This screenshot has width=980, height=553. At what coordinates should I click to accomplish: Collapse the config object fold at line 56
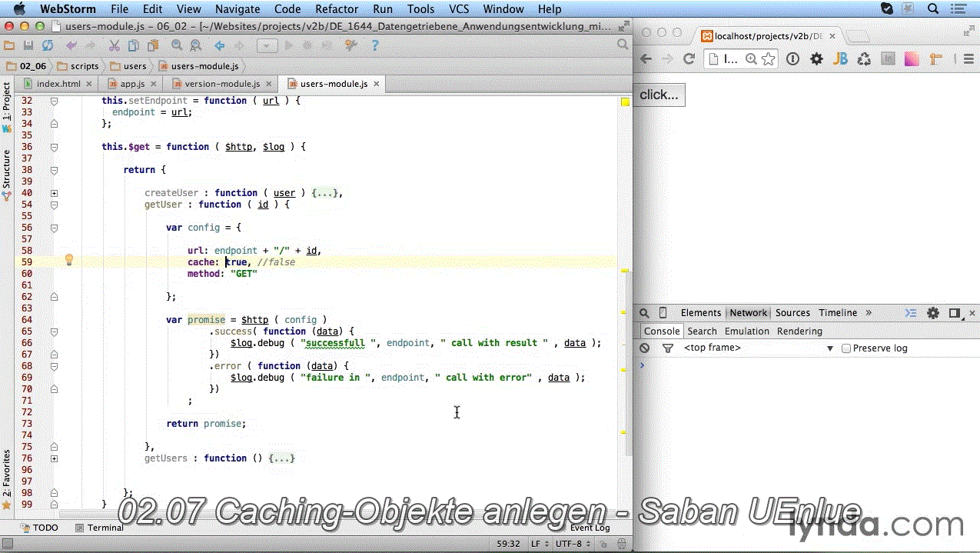click(54, 228)
